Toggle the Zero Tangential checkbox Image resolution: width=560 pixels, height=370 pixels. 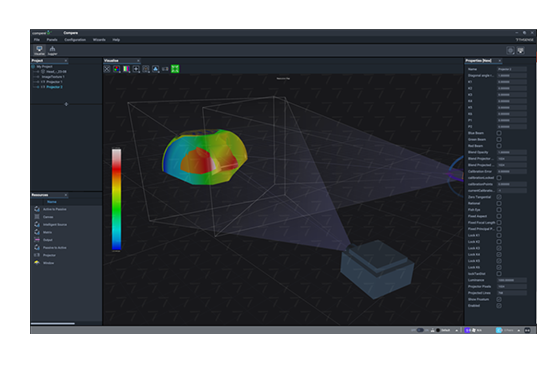[x=499, y=197]
